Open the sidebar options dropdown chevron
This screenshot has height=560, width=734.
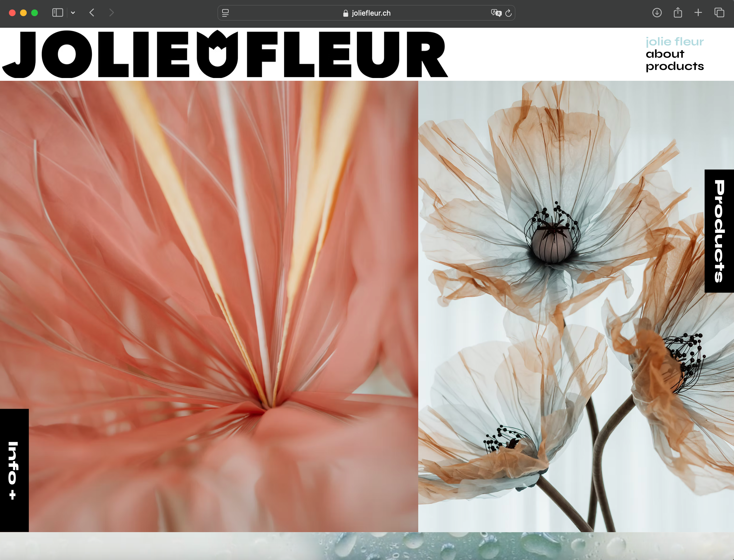tap(73, 13)
